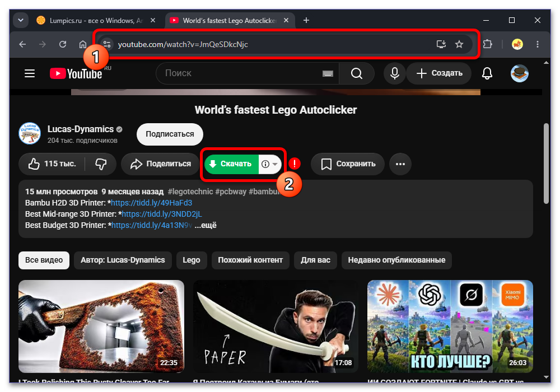Open Lucas-Dynamics channel avatar
560x392 pixels.
(x=30, y=133)
